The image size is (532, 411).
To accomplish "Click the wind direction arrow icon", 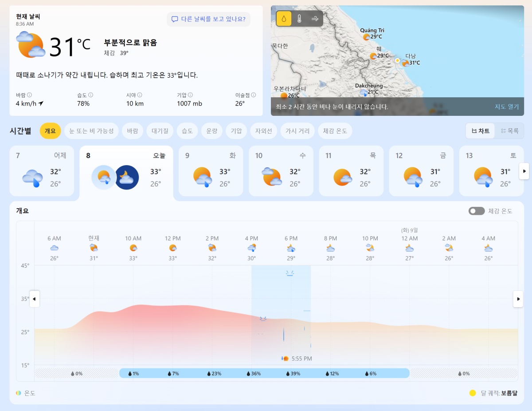I will click(41, 103).
